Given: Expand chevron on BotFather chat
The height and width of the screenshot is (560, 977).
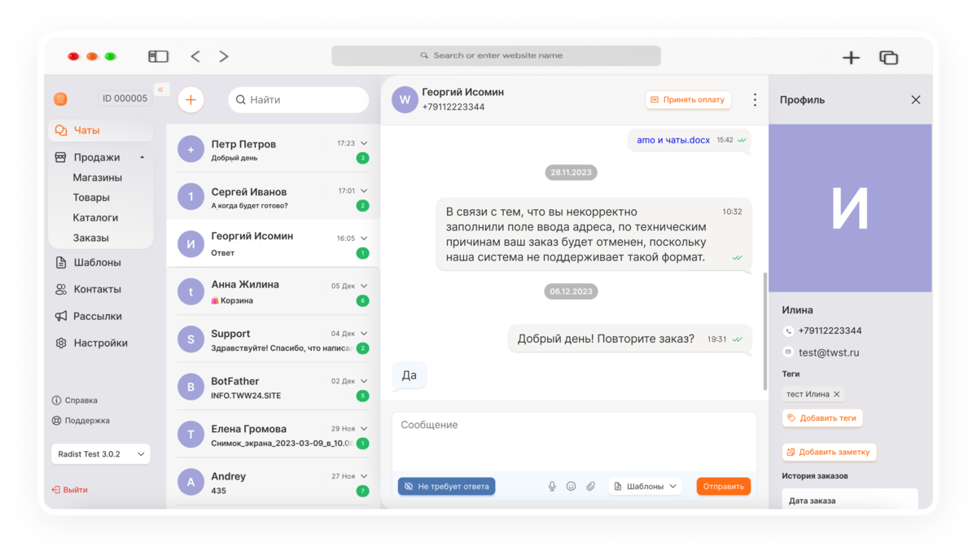Looking at the screenshot, I should [x=364, y=381].
